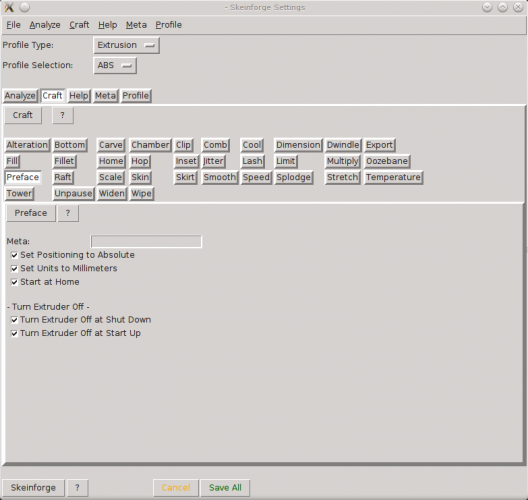Click the Meta text input field
This screenshot has height=500, width=528.
tap(146, 241)
